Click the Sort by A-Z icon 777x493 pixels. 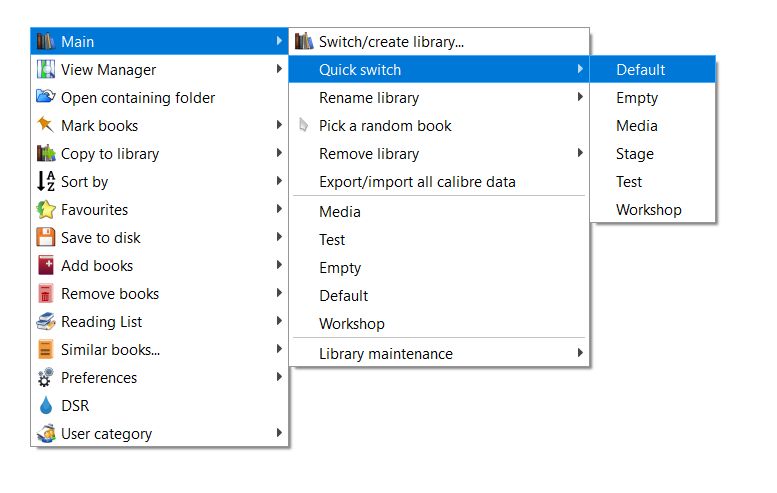45,182
